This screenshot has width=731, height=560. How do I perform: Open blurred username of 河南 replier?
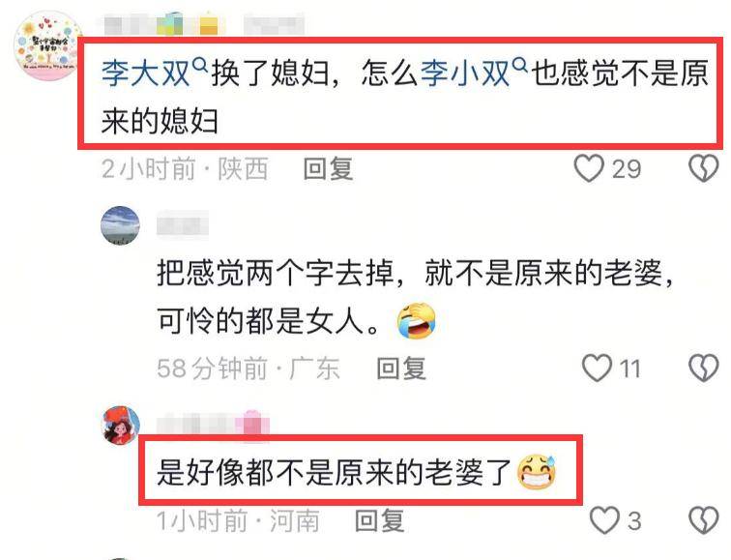213,425
